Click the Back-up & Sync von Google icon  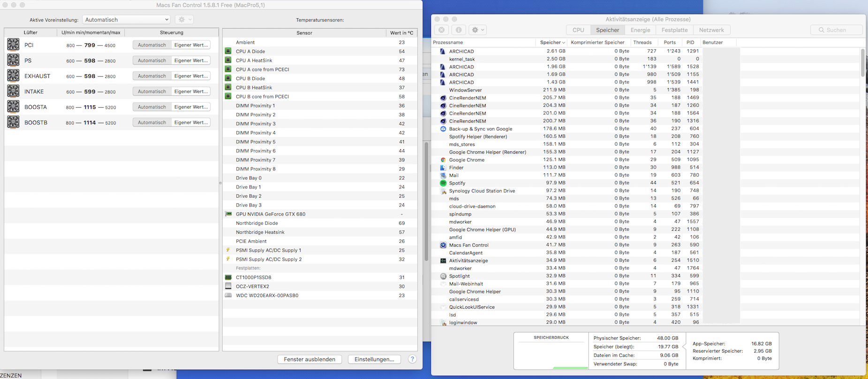pyautogui.click(x=443, y=129)
